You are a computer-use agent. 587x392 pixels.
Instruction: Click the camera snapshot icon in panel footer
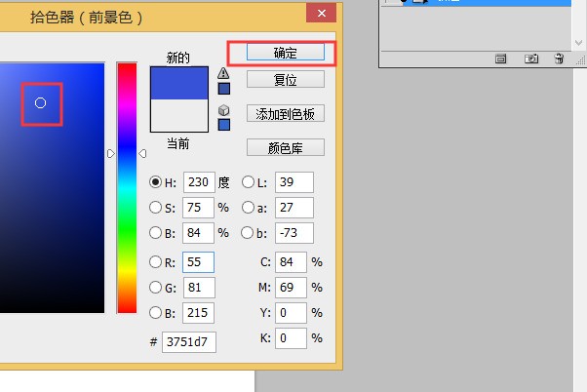tap(531, 59)
